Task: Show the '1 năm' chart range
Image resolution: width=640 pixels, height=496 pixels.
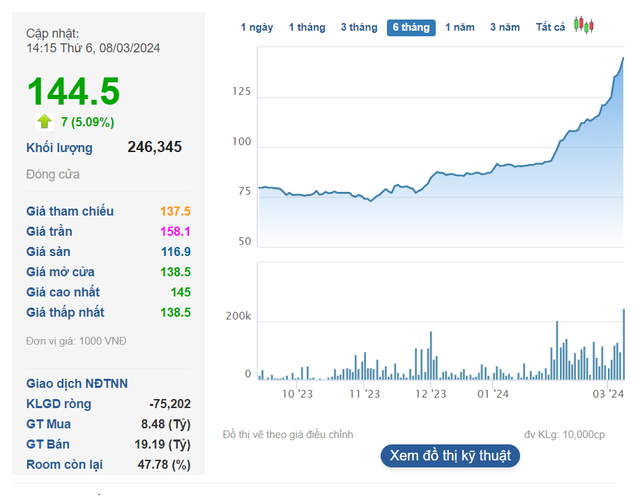Action: [x=460, y=27]
